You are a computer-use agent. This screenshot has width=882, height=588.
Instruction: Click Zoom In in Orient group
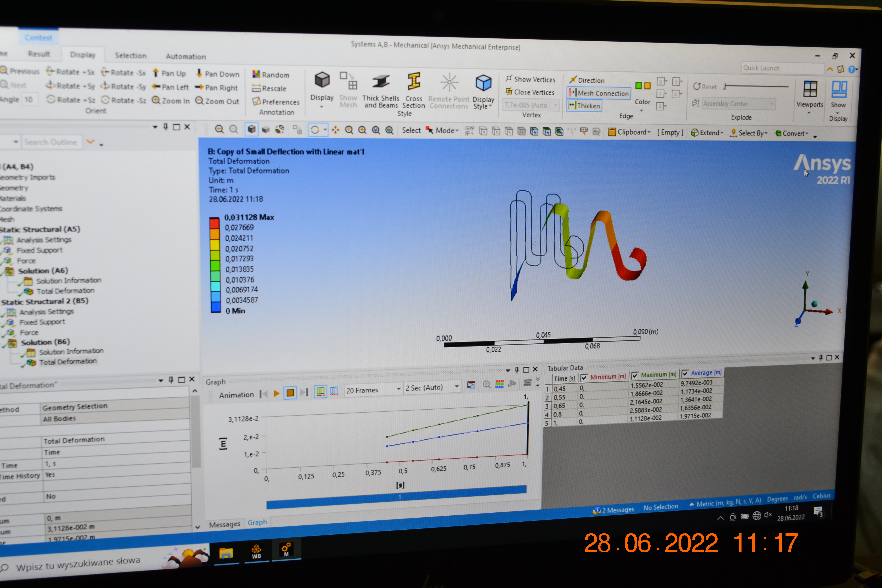point(171,100)
